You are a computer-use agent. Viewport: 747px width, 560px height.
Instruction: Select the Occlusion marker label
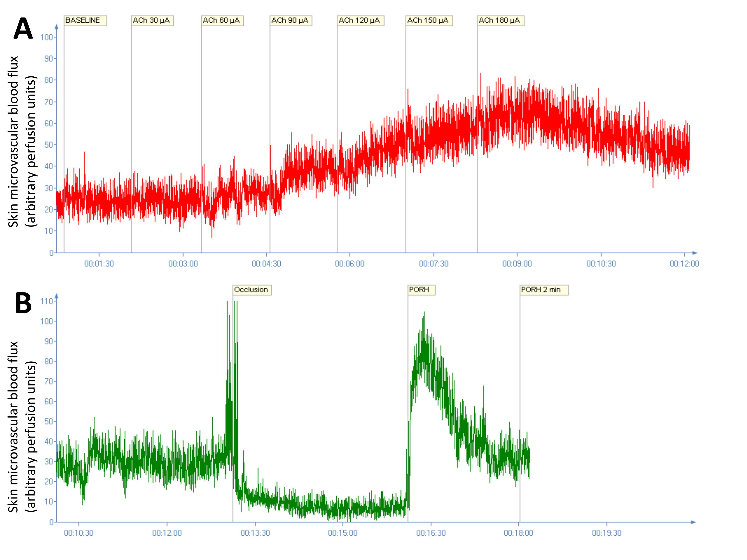click(252, 290)
